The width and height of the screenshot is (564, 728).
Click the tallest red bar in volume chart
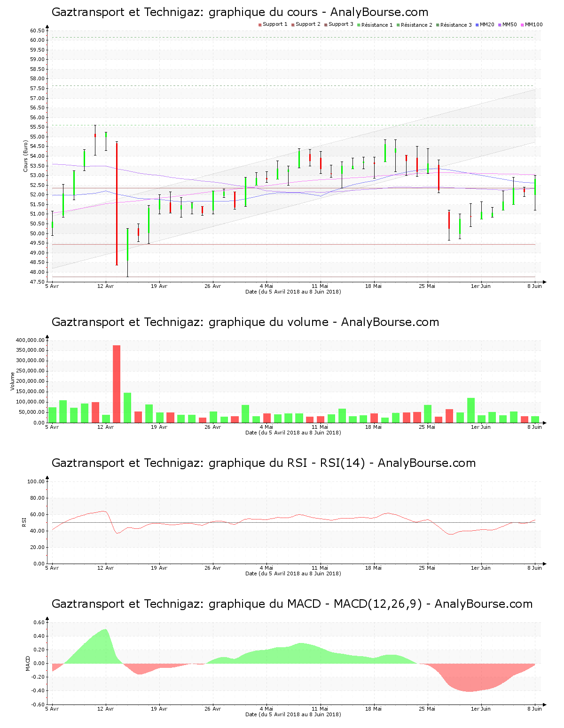[117, 384]
